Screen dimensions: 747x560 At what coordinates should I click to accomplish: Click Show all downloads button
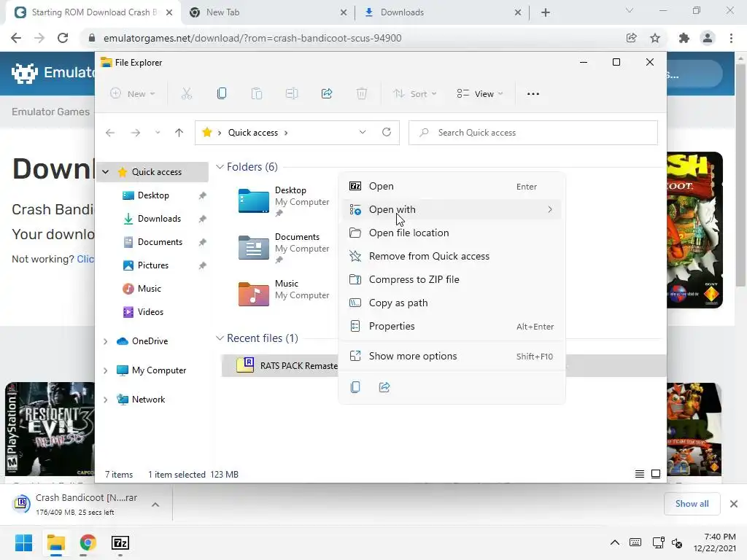click(x=692, y=504)
